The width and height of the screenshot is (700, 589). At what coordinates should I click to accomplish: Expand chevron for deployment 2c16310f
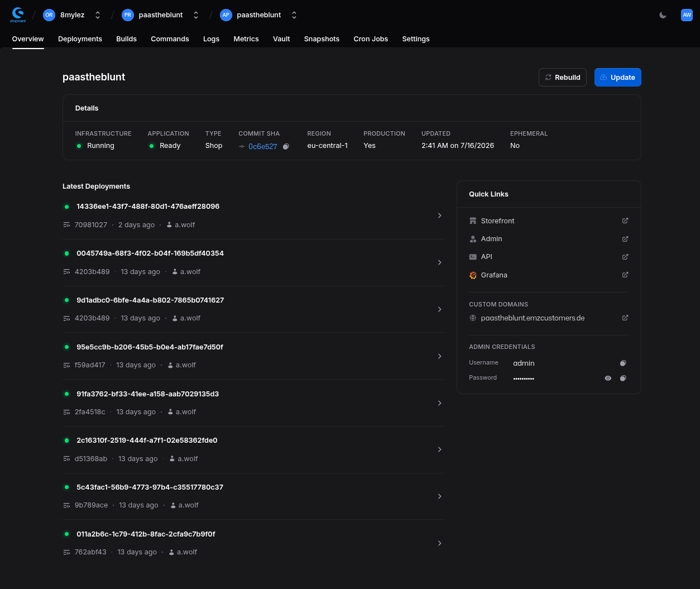[440, 449]
